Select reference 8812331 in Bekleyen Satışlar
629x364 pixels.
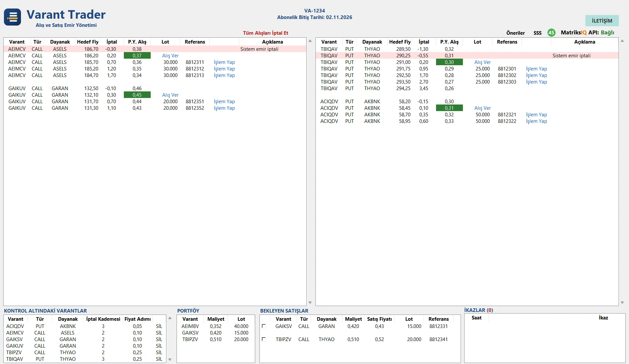point(438,326)
